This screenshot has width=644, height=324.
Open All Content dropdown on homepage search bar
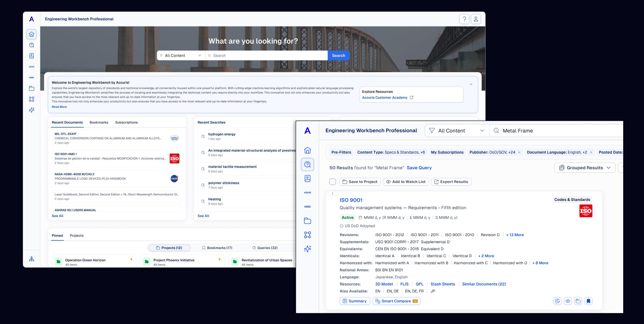coord(181,55)
